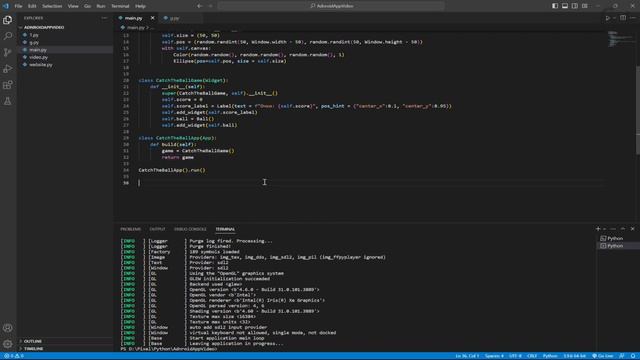Open the Edit menu

(x=32, y=6)
